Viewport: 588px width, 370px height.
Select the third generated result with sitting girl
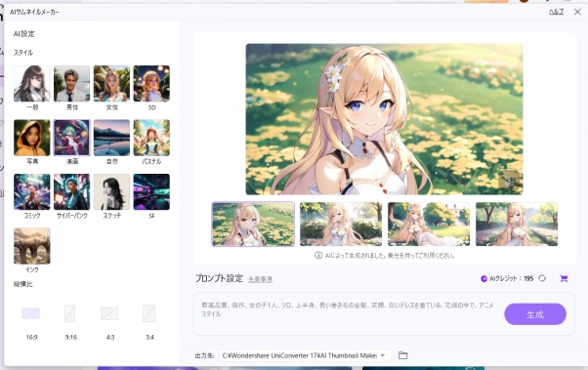pos(429,224)
